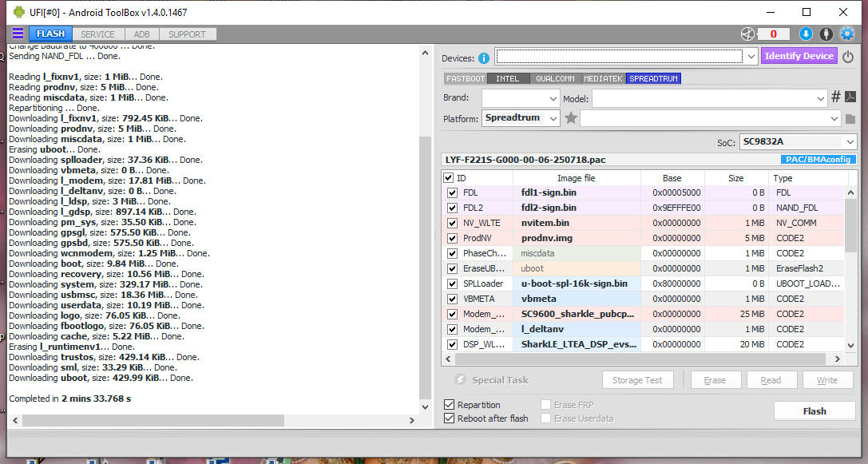
Task: Open the settings gear icon
Action: (x=847, y=34)
